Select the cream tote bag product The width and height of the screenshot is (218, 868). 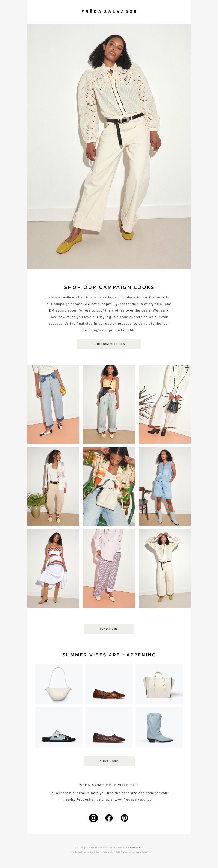(159, 684)
